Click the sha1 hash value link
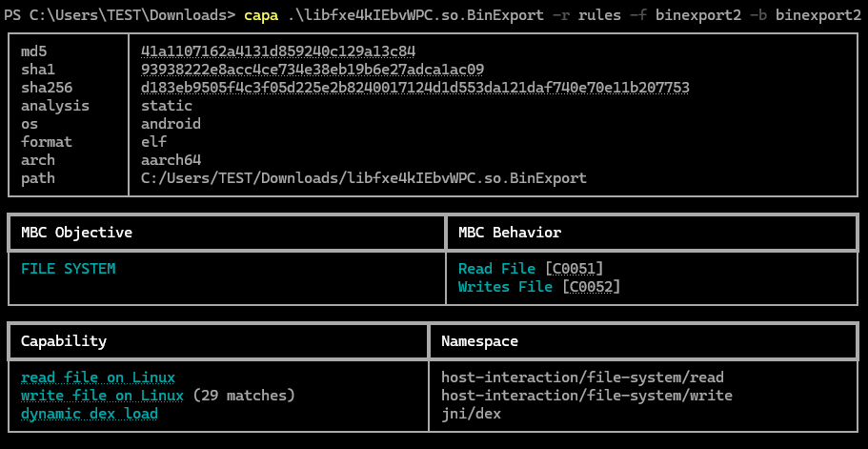Viewport: 868px width, 449px height. [x=313, y=70]
